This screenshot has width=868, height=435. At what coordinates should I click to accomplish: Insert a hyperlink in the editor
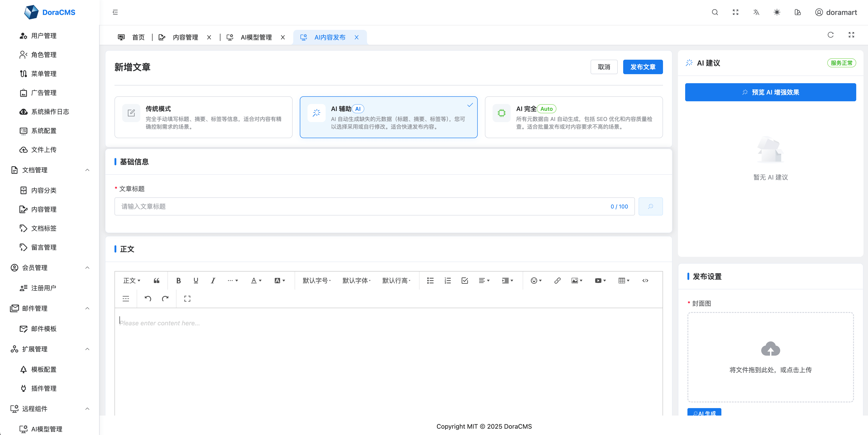(x=557, y=280)
